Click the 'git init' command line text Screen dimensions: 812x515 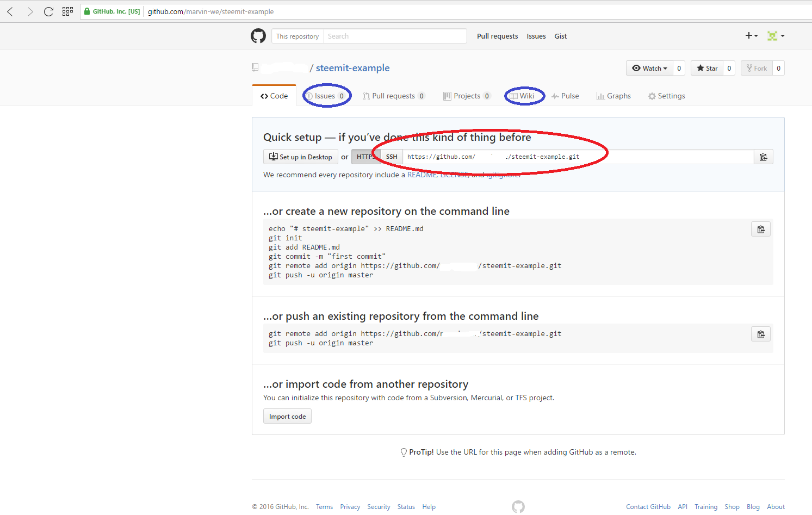click(x=286, y=238)
